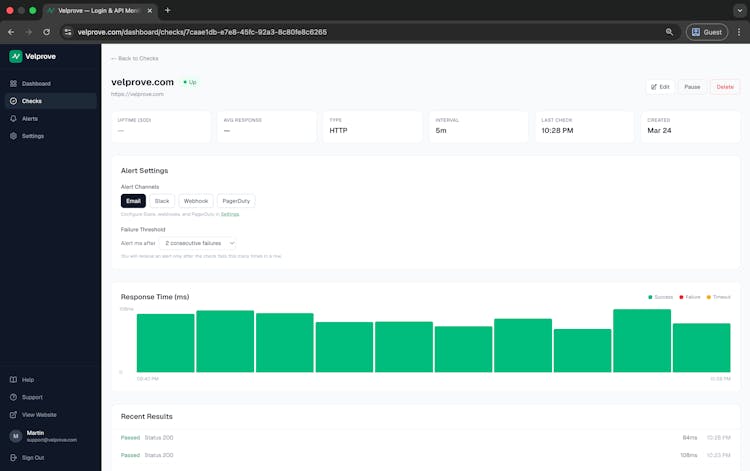Click the Velprove logo in sidebar
Viewport: 750px width, 471px height.
16,57
